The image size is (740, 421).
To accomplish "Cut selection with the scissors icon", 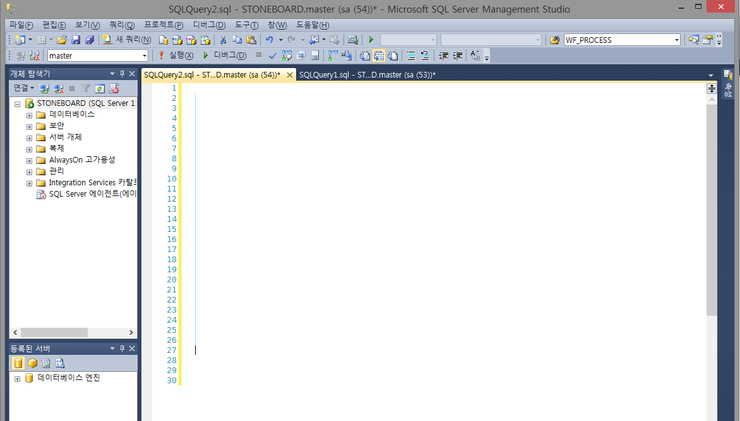I will (223, 40).
